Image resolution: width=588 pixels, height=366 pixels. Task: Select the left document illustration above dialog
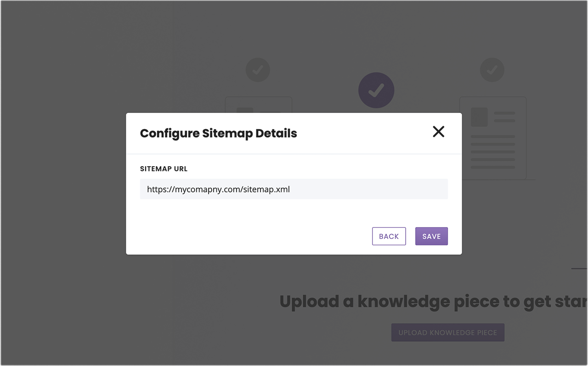(259, 105)
